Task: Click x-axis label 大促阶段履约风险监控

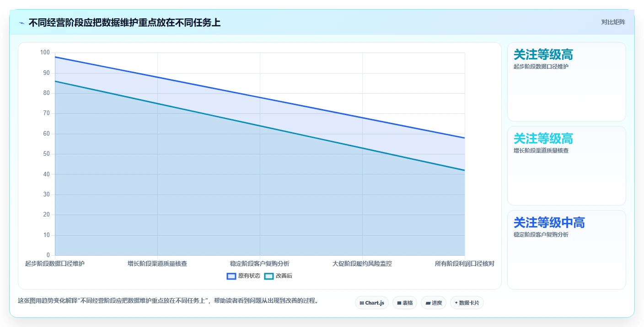Action: coord(362,264)
